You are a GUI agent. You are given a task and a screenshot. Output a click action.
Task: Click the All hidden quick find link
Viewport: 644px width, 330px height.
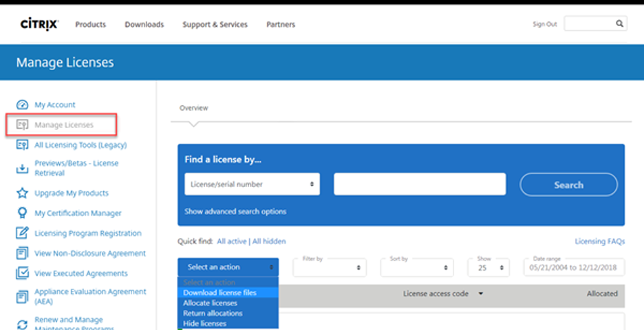click(x=269, y=241)
